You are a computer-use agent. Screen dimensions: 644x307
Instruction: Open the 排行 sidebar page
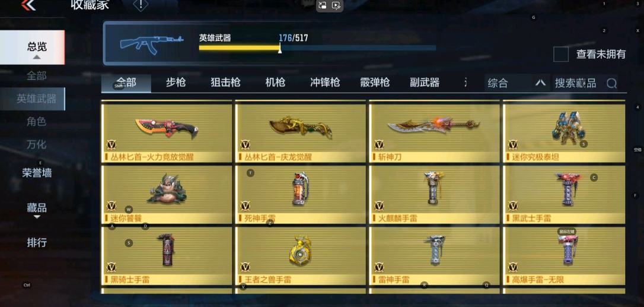coord(37,243)
